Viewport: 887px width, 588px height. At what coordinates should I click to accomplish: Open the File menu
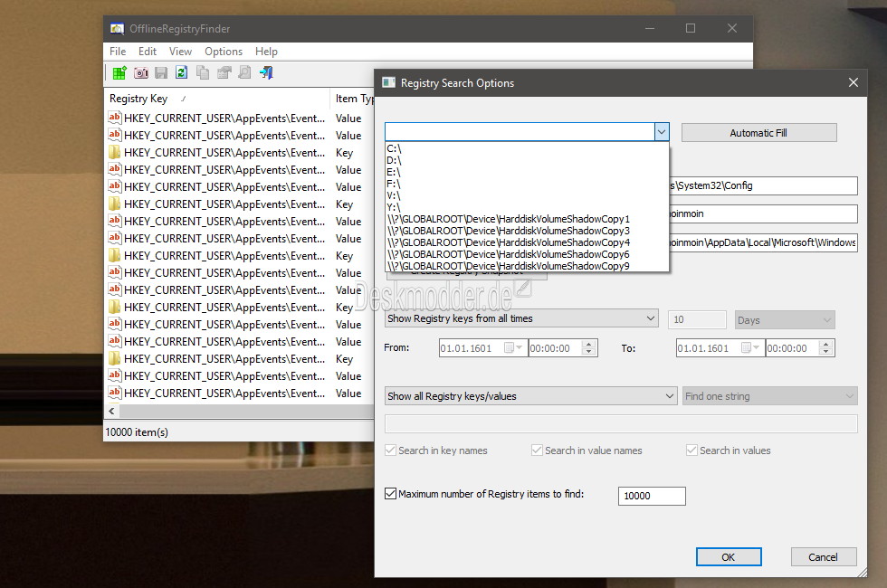tap(118, 52)
